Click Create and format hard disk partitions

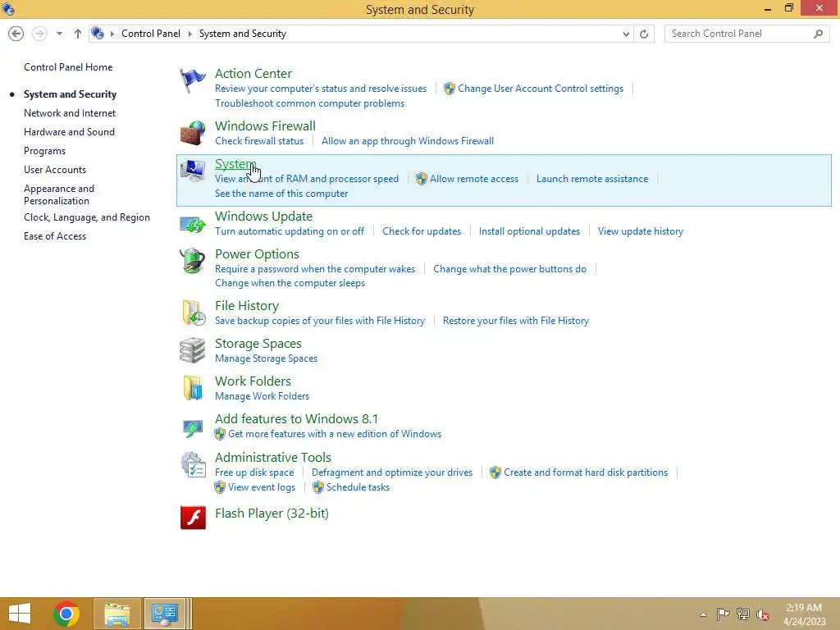click(586, 472)
